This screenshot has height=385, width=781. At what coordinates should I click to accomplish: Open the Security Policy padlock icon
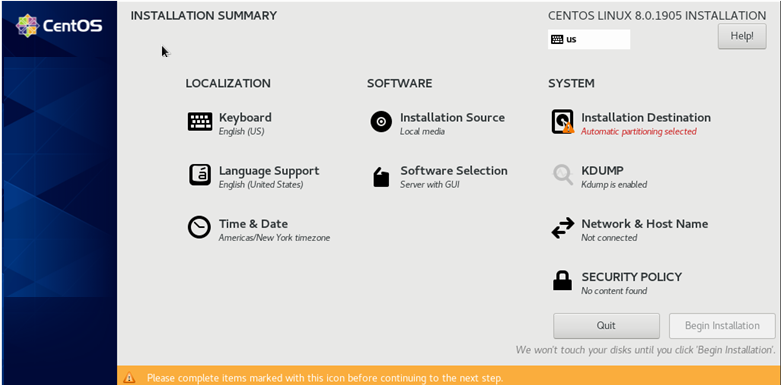(562, 281)
